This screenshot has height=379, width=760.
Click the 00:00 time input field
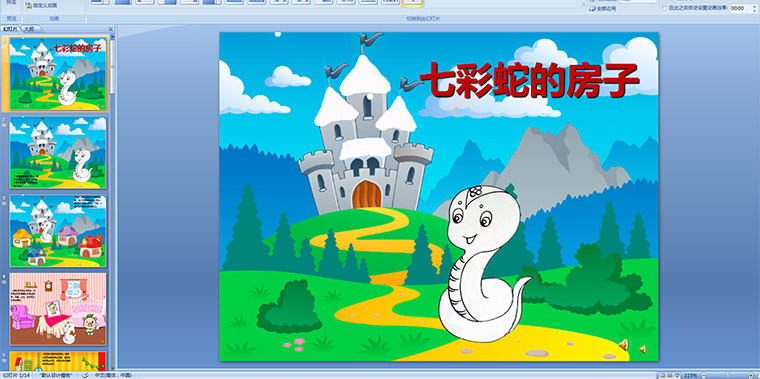(741, 8)
